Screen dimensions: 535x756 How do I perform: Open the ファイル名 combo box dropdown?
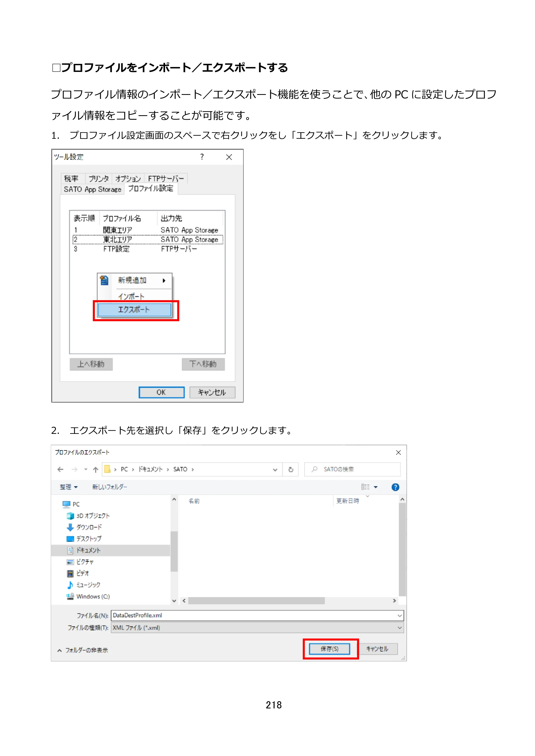[400, 615]
